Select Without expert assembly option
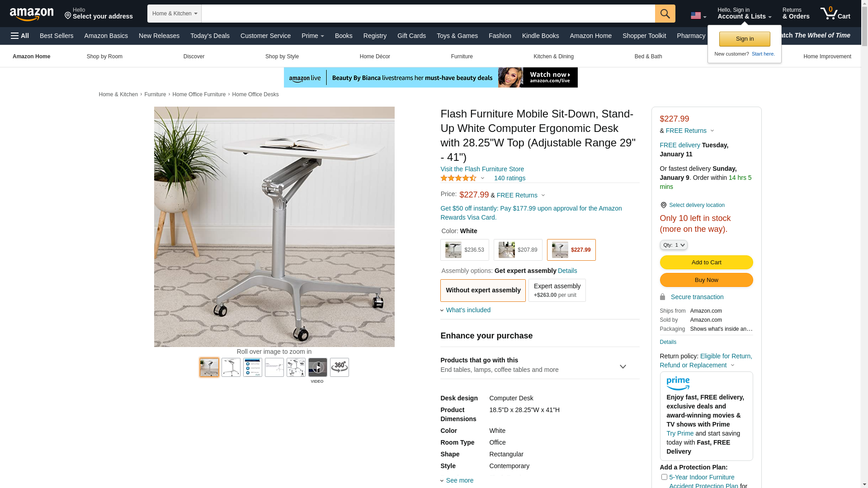The height and width of the screenshot is (488, 868). 483,290
